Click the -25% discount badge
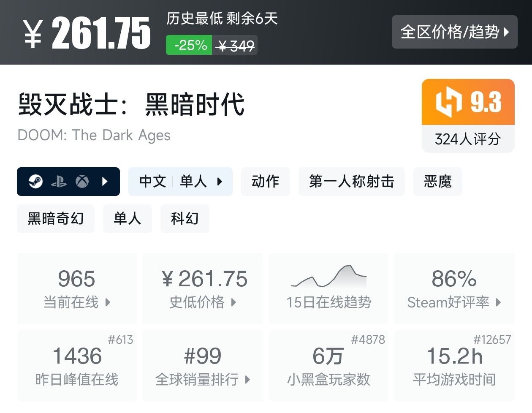Viewport: 532px width, 413px height. (189, 45)
